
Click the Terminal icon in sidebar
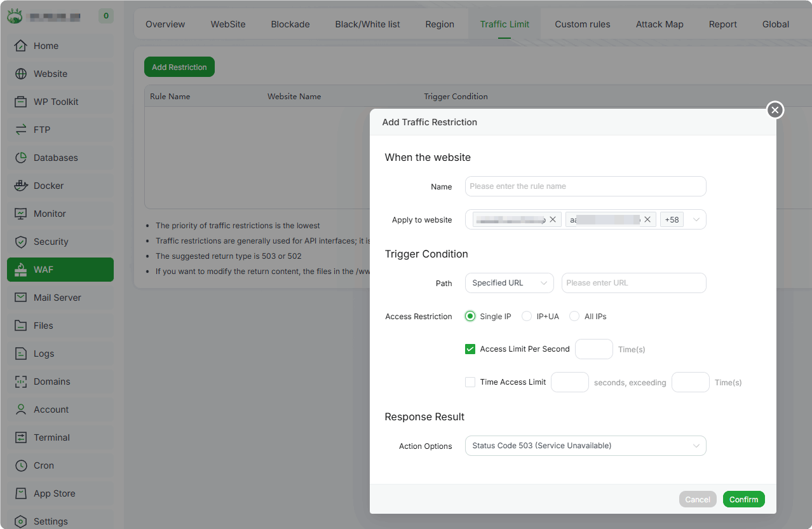(x=21, y=437)
